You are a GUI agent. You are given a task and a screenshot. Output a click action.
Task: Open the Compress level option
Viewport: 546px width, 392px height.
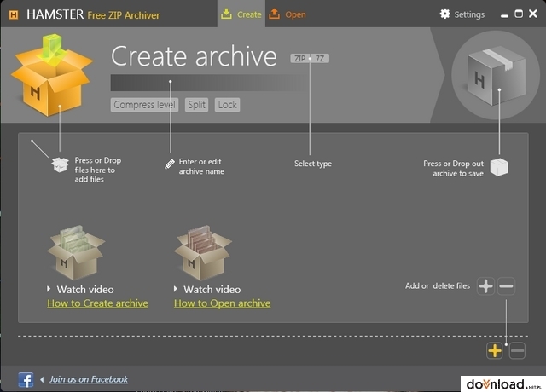[x=144, y=105]
